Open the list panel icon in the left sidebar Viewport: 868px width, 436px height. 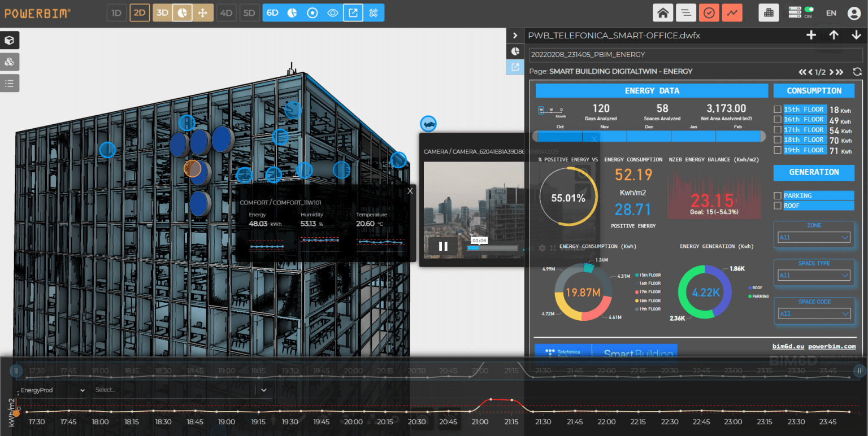coord(10,83)
